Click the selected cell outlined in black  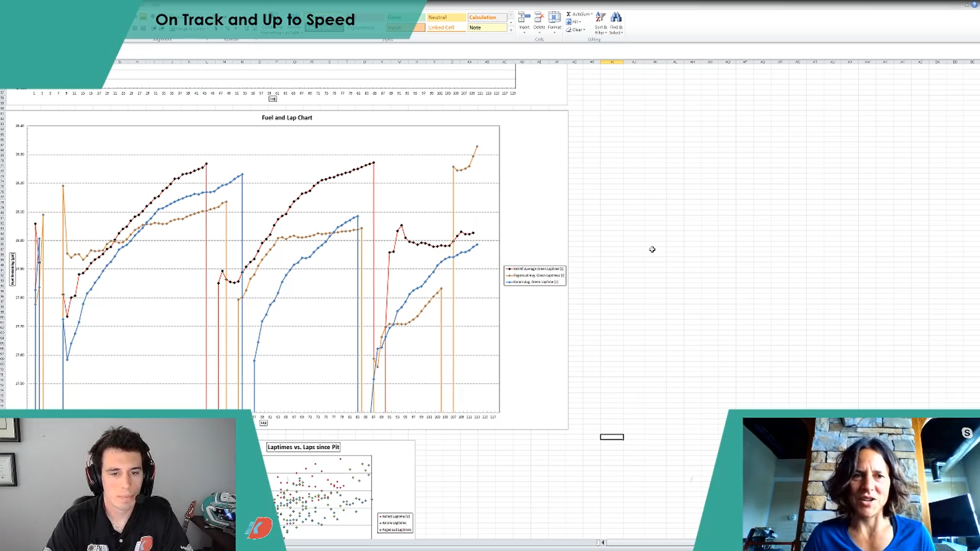(612, 437)
